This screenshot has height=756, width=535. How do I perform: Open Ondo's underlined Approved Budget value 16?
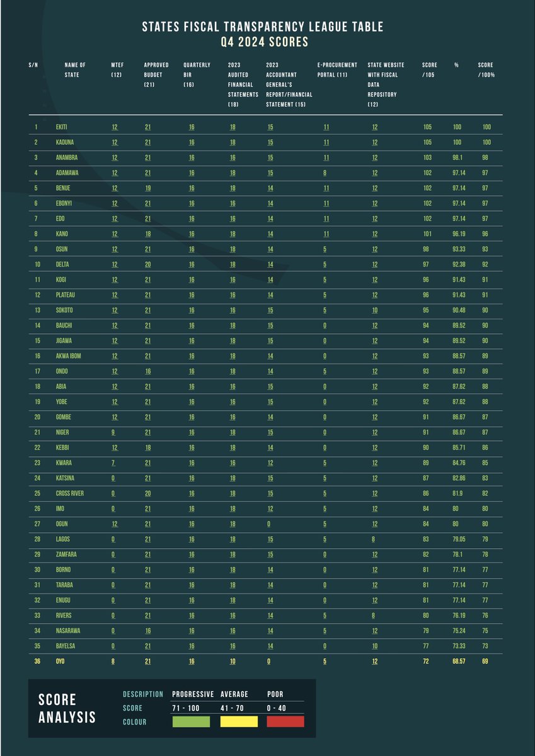(147, 371)
